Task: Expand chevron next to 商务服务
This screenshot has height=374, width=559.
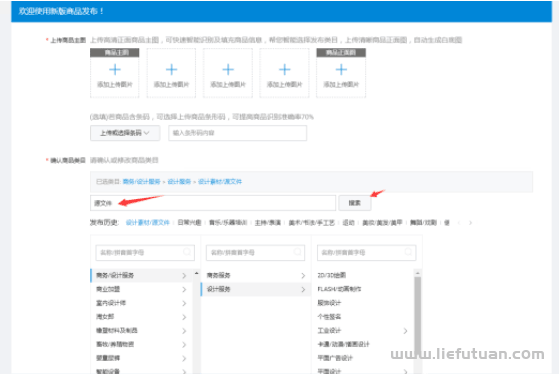Action: click(x=303, y=276)
